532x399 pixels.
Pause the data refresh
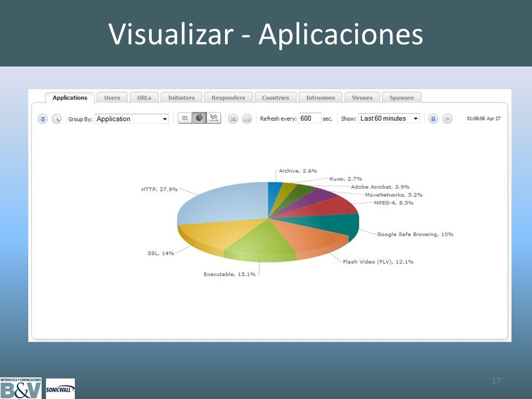pyautogui.click(x=433, y=119)
